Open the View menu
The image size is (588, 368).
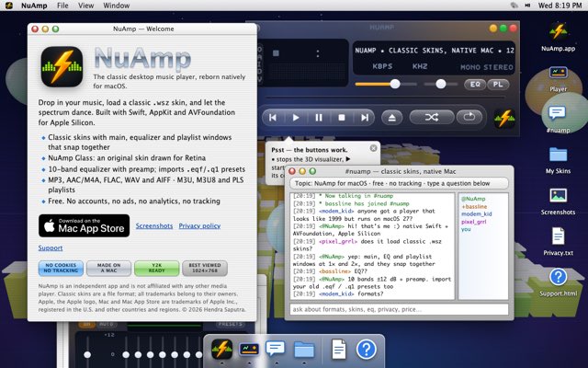pos(85,6)
